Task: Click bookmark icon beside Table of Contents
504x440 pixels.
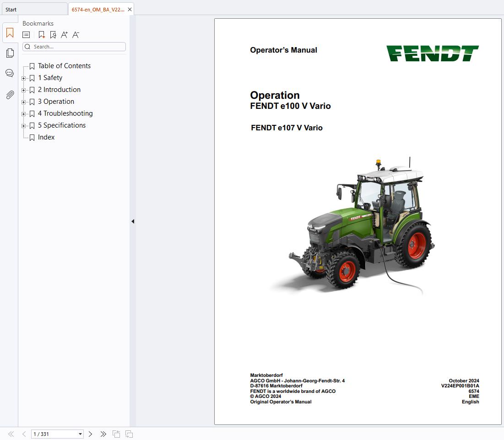Action: (x=32, y=66)
